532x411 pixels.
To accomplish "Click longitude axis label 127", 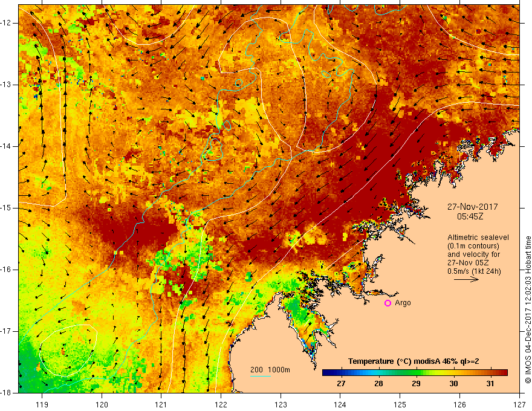I will (x=519, y=404).
